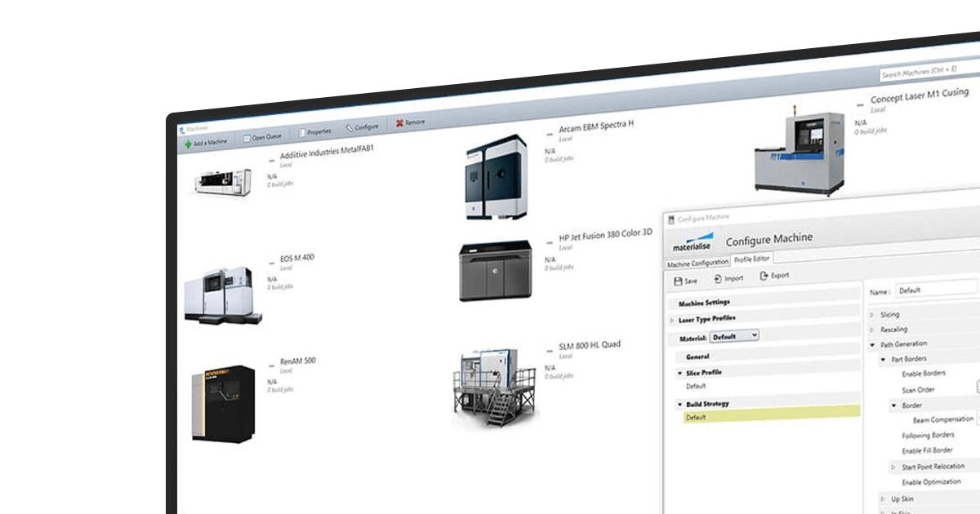Click the Add a Machine toolbar button

coord(206,142)
